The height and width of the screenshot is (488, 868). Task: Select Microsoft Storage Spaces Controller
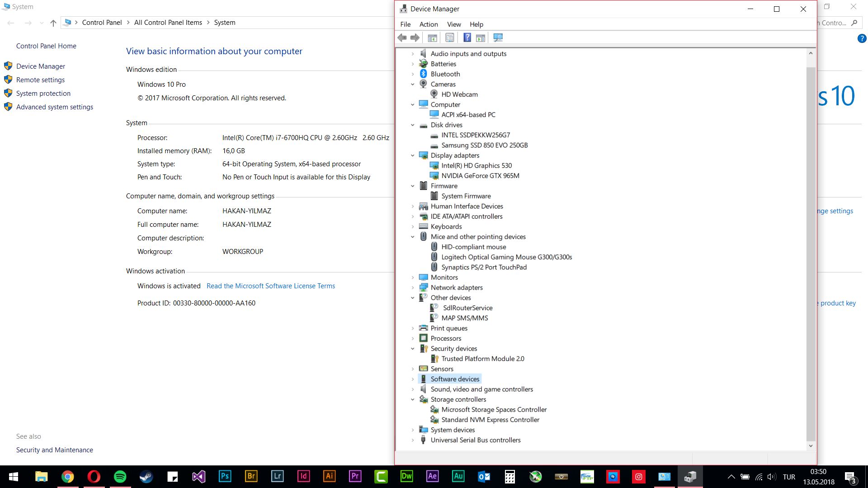click(494, 410)
